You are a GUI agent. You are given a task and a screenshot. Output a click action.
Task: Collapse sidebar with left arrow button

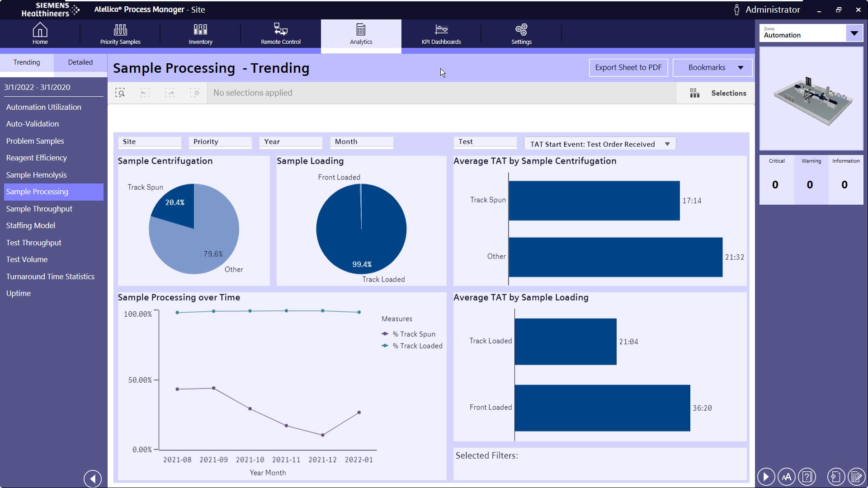[93, 479]
